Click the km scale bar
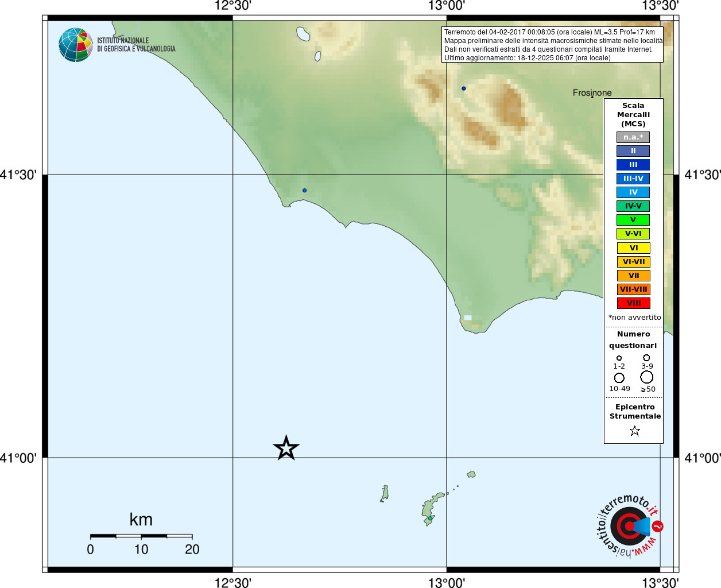 [141, 536]
